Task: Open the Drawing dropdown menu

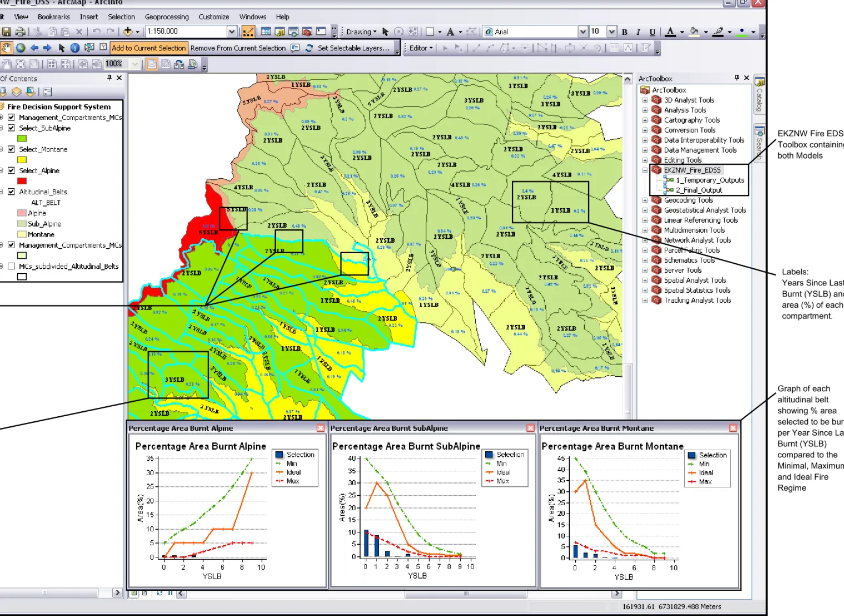Action: pyautogui.click(x=361, y=32)
